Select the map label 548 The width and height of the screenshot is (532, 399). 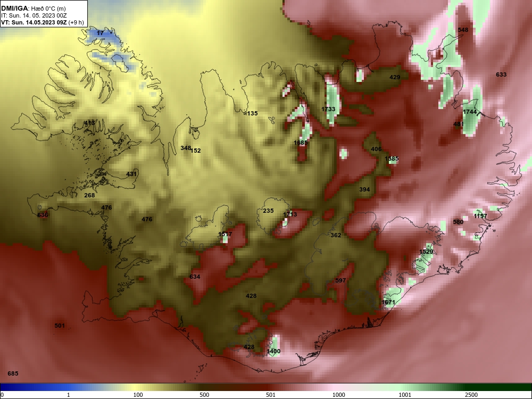coord(463,30)
